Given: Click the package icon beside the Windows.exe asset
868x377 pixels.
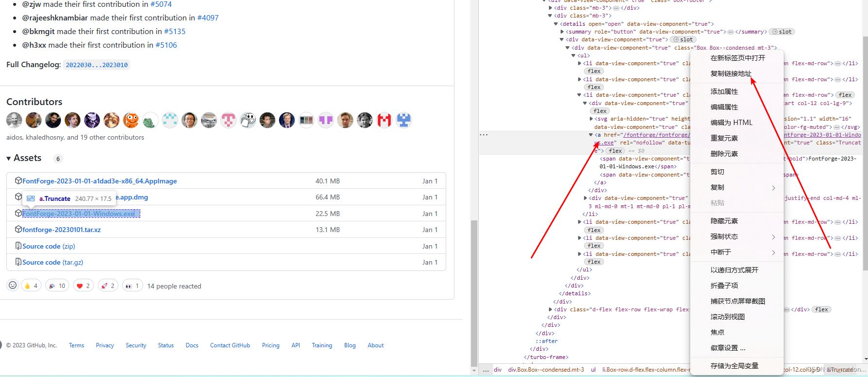Looking at the screenshot, I should tap(19, 213).
